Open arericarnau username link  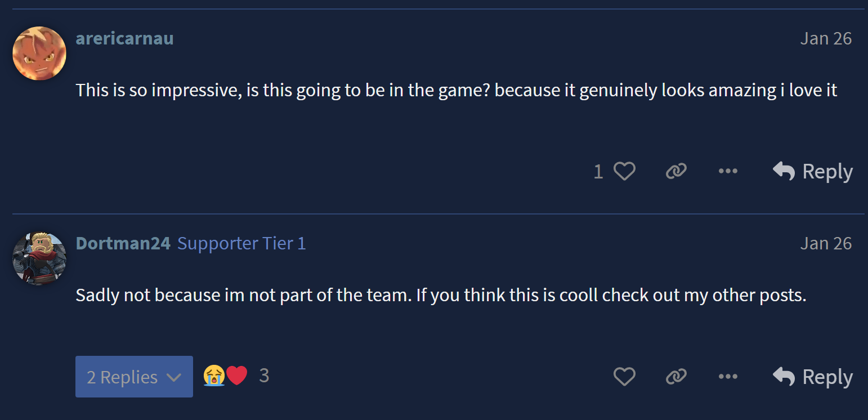click(x=124, y=38)
